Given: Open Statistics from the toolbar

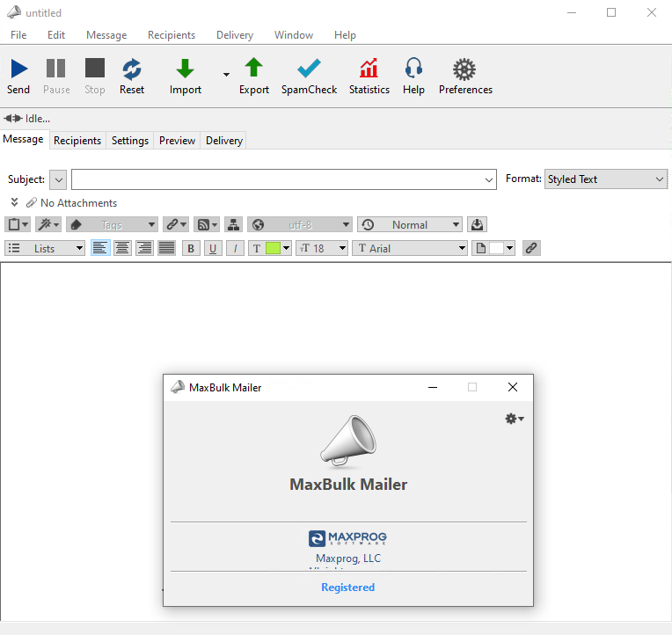Looking at the screenshot, I should pyautogui.click(x=369, y=77).
